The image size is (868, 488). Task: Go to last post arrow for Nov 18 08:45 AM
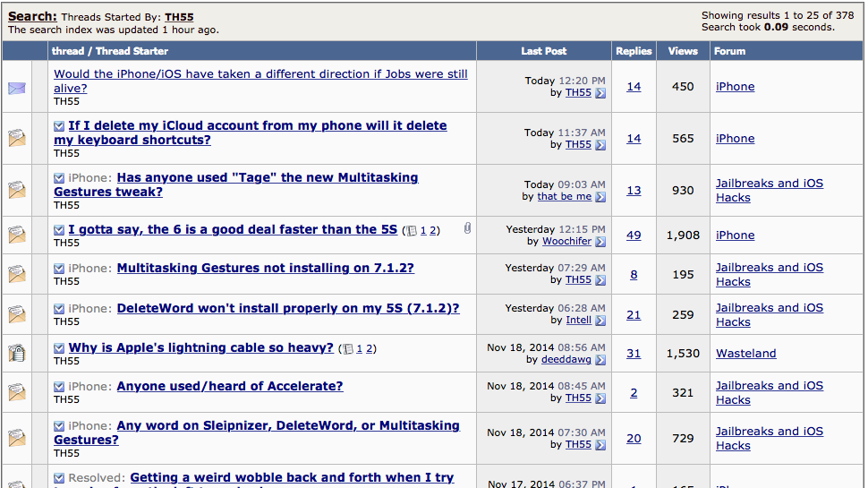tap(600, 398)
